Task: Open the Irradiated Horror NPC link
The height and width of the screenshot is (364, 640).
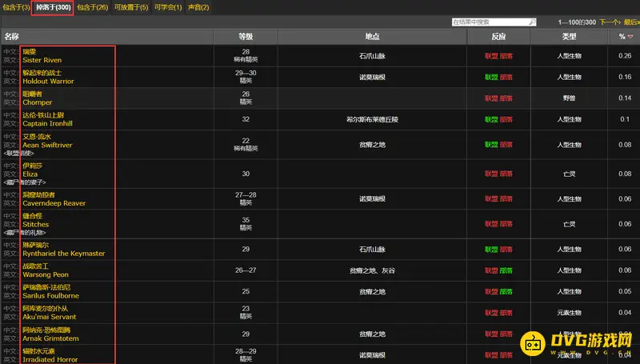Action: tap(50, 359)
